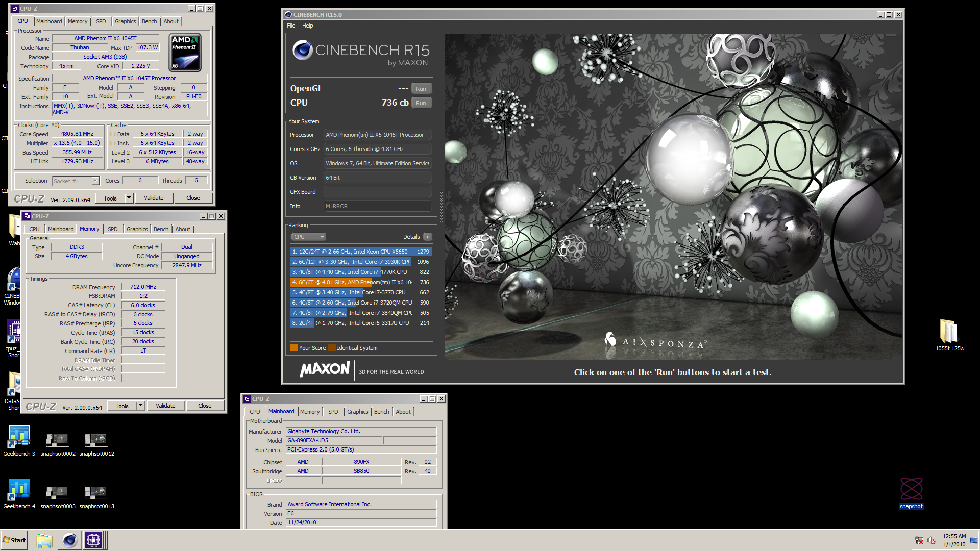Click the Windows Start button
980x551 pixels.
click(14, 540)
